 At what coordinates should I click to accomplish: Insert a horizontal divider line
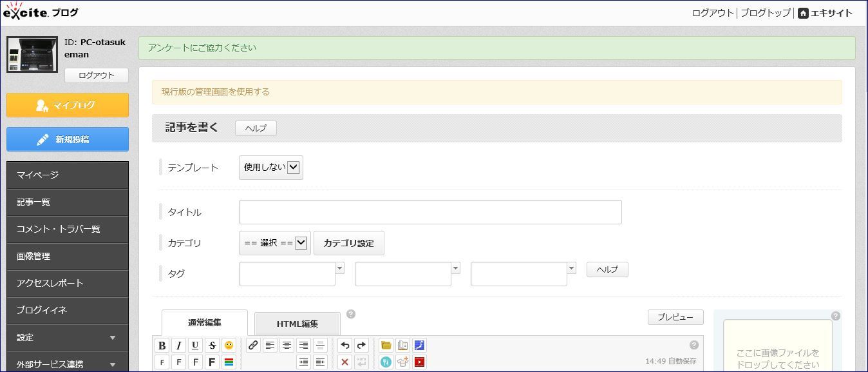coord(320,346)
